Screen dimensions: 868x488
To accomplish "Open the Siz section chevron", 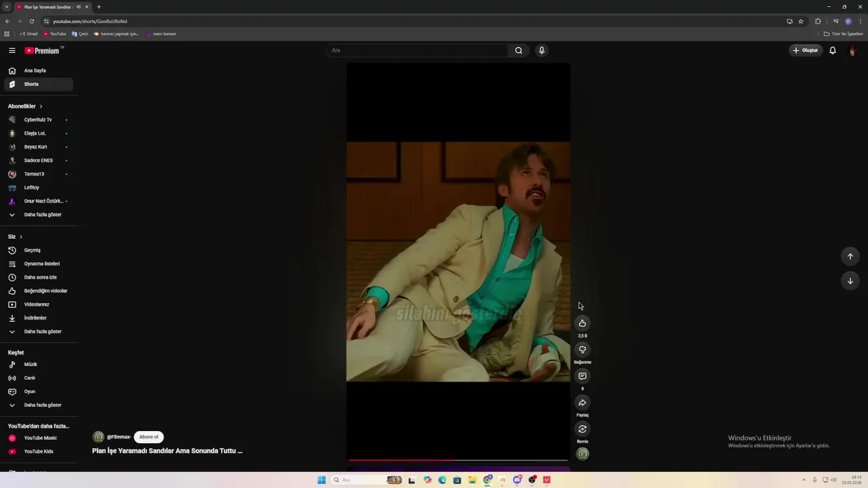I will coord(21,237).
